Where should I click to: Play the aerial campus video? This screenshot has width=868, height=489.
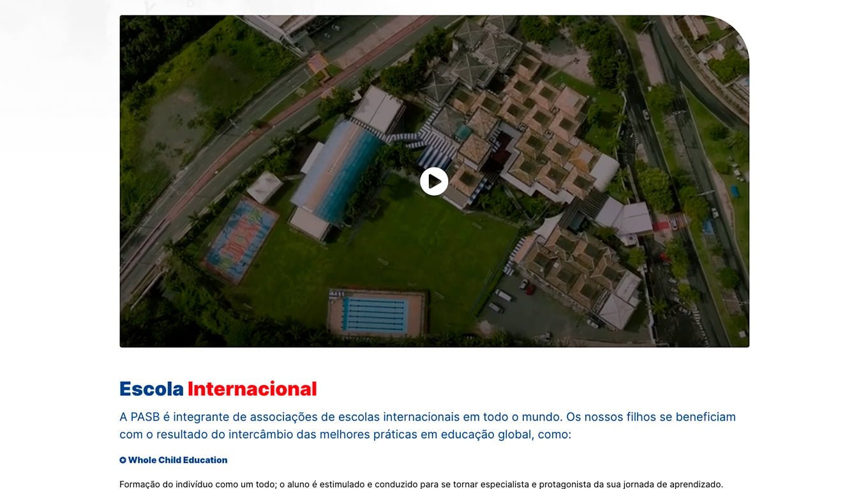click(x=434, y=181)
